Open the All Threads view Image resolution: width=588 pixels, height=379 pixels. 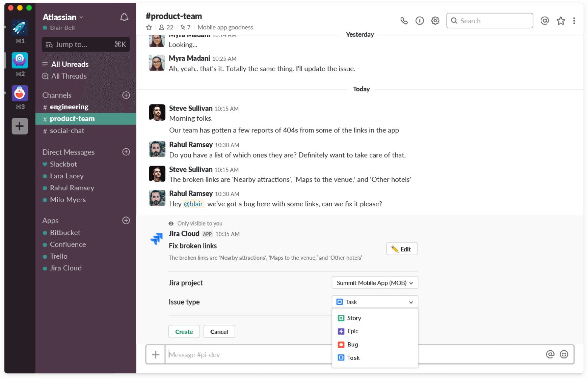pyautogui.click(x=68, y=76)
